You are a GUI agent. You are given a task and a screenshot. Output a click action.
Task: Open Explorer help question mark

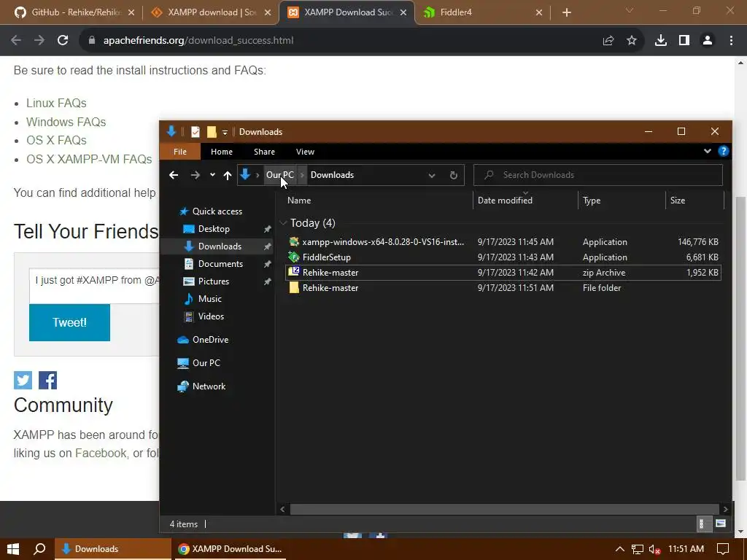tap(723, 152)
